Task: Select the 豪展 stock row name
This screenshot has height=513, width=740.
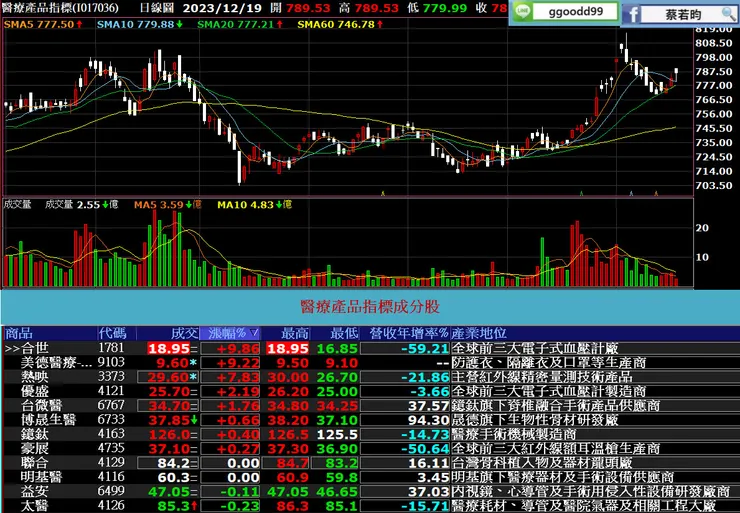Action: [35, 448]
